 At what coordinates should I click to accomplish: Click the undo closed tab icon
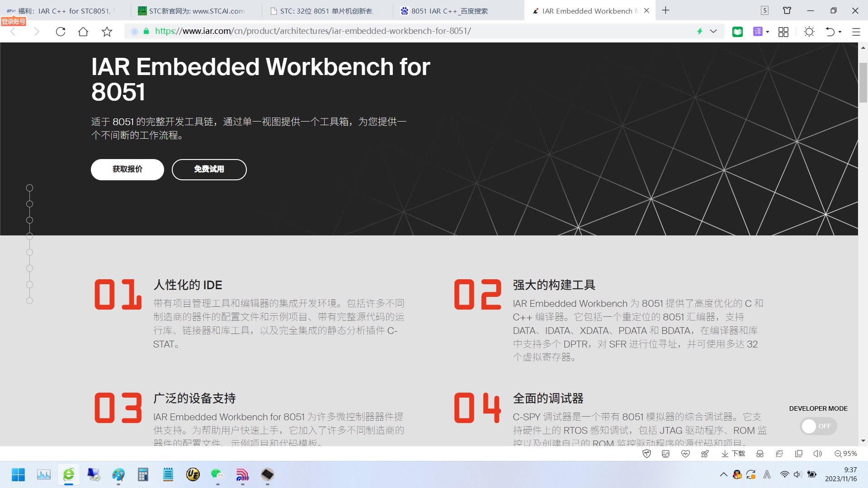pyautogui.click(x=830, y=32)
